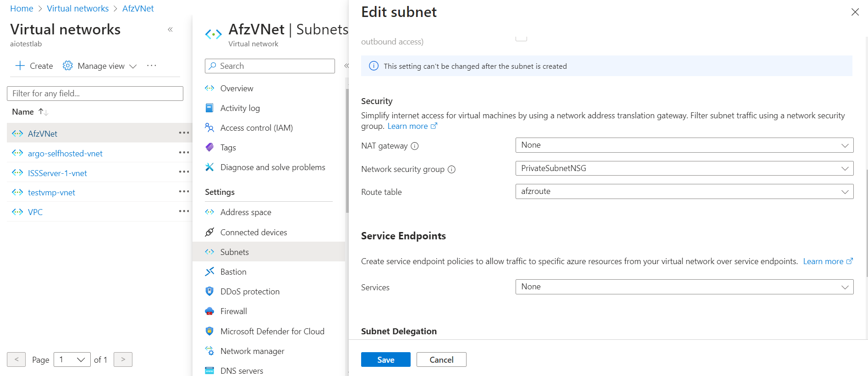868x376 pixels.
Task: Expand the Route table dropdown
Action: point(684,191)
